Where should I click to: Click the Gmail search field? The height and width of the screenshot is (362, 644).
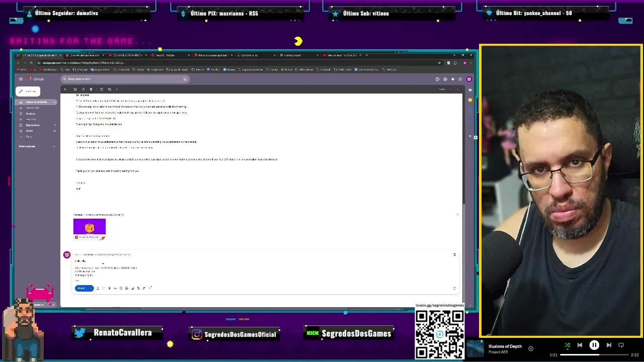(x=124, y=79)
